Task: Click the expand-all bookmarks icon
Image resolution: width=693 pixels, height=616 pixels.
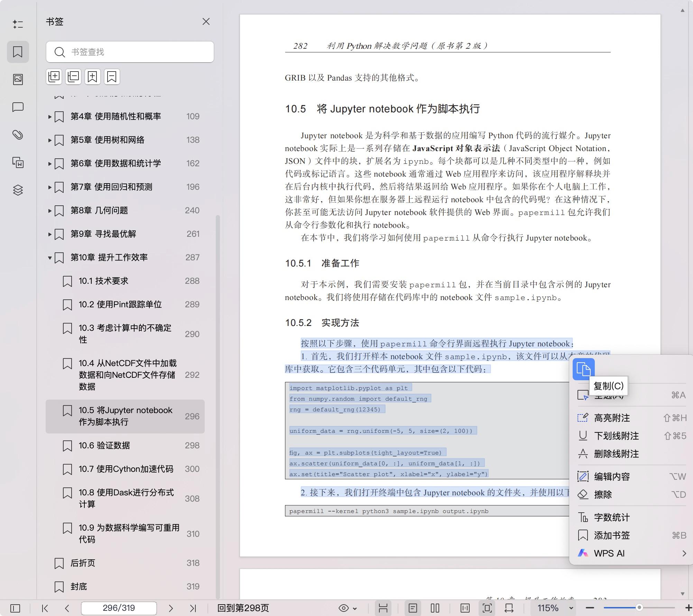Action: (x=54, y=76)
